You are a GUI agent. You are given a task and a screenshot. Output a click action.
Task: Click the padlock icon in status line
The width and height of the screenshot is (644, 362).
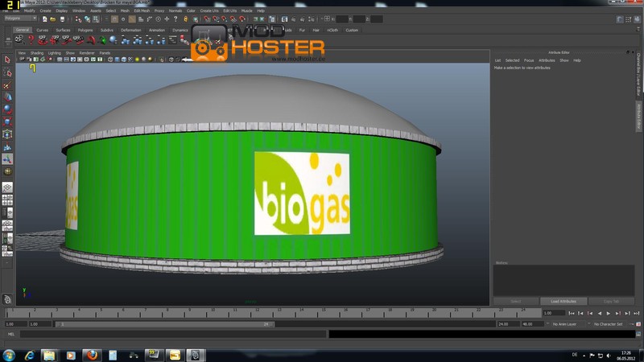pyautogui.click(x=185, y=19)
